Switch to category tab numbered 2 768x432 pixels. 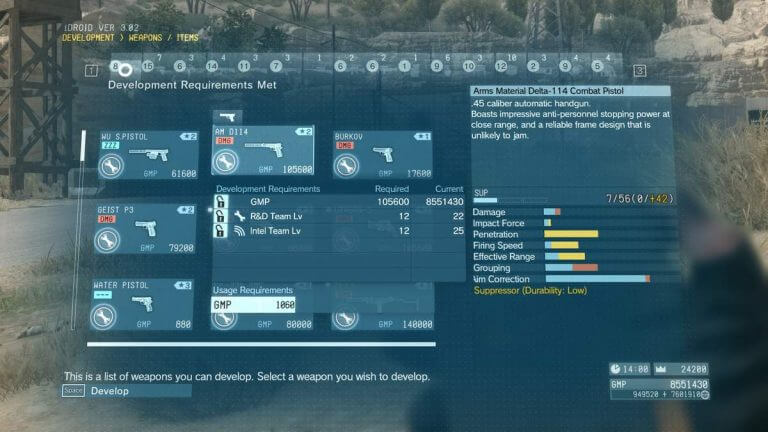[533, 66]
